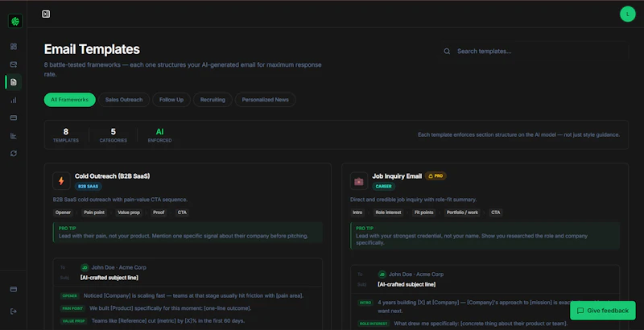Click the refresh/sync arrows icon in the sidebar
The width and height of the screenshot is (644, 330).
14,154
